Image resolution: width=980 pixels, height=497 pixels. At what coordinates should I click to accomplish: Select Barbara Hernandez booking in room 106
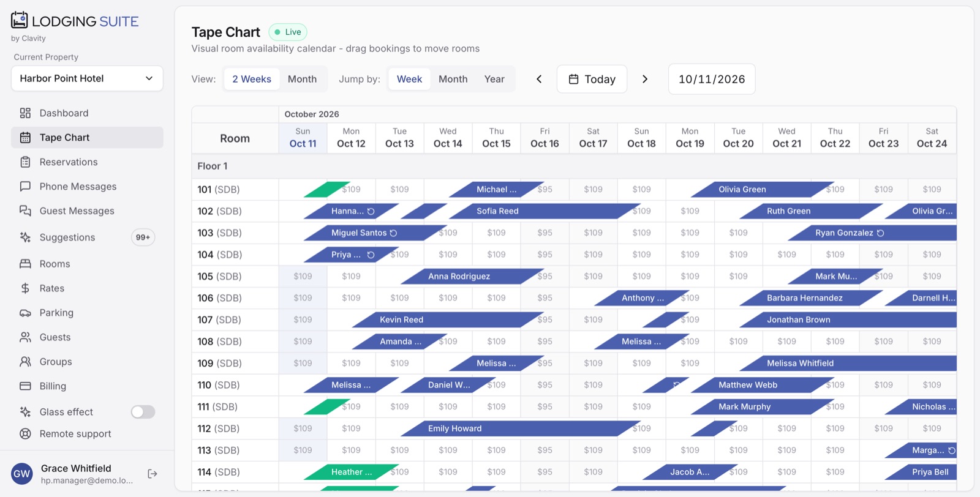click(811, 298)
